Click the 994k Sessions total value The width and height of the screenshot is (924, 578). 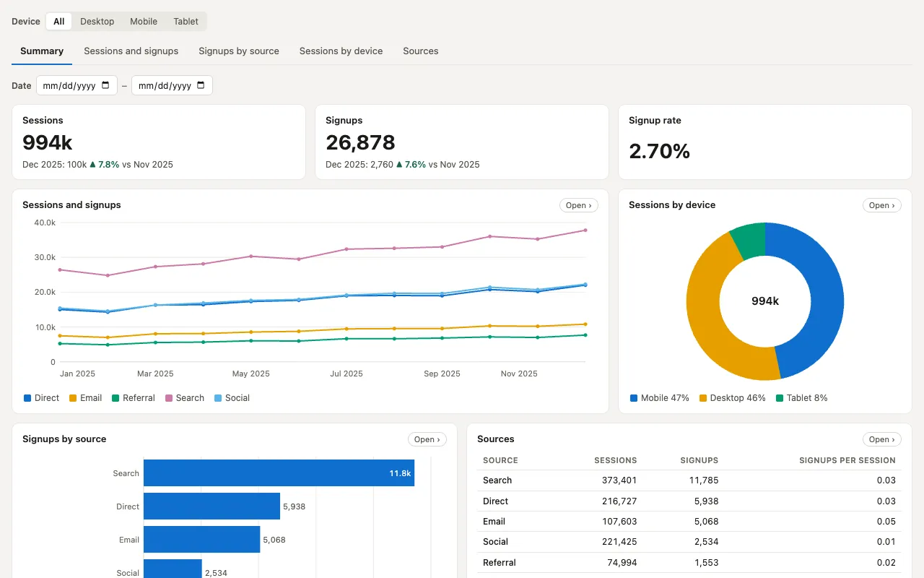(x=48, y=142)
